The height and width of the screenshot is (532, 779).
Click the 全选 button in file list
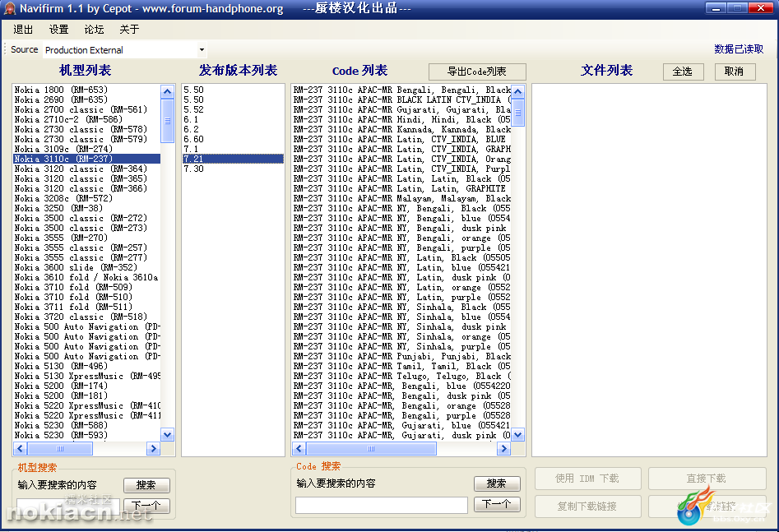(x=683, y=72)
